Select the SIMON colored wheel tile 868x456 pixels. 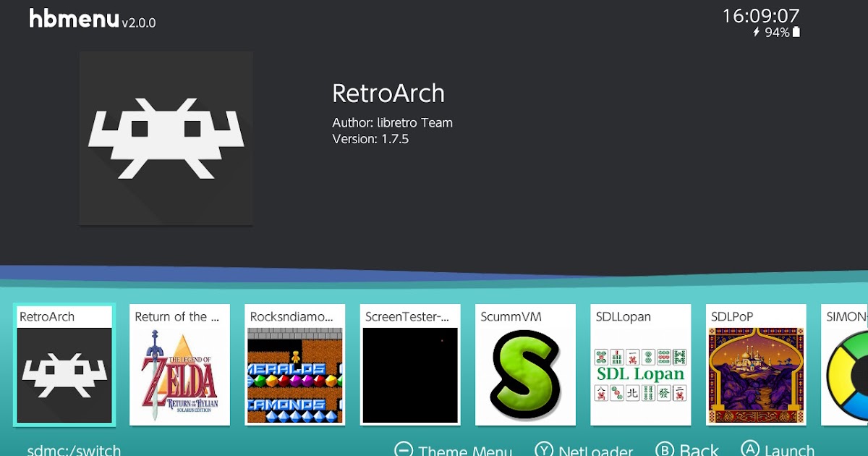coord(845,364)
